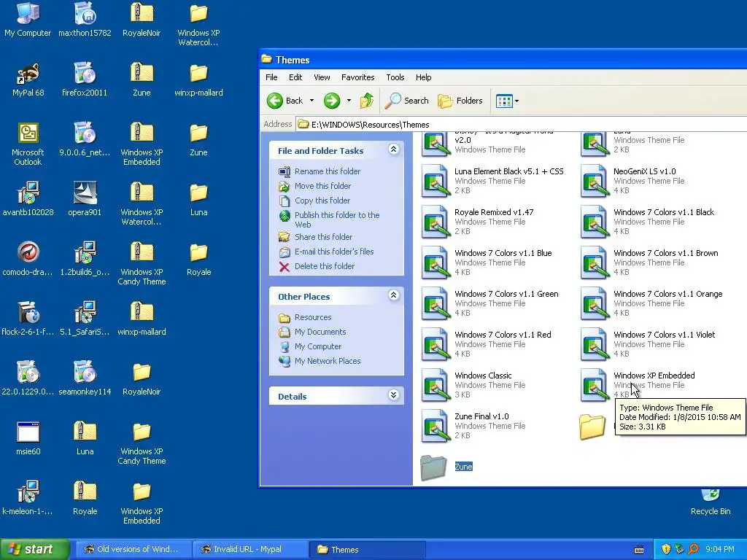Select Windows 7 Colors v1.1 Violet theme
The width and height of the screenshot is (747, 560).
(x=648, y=345)
